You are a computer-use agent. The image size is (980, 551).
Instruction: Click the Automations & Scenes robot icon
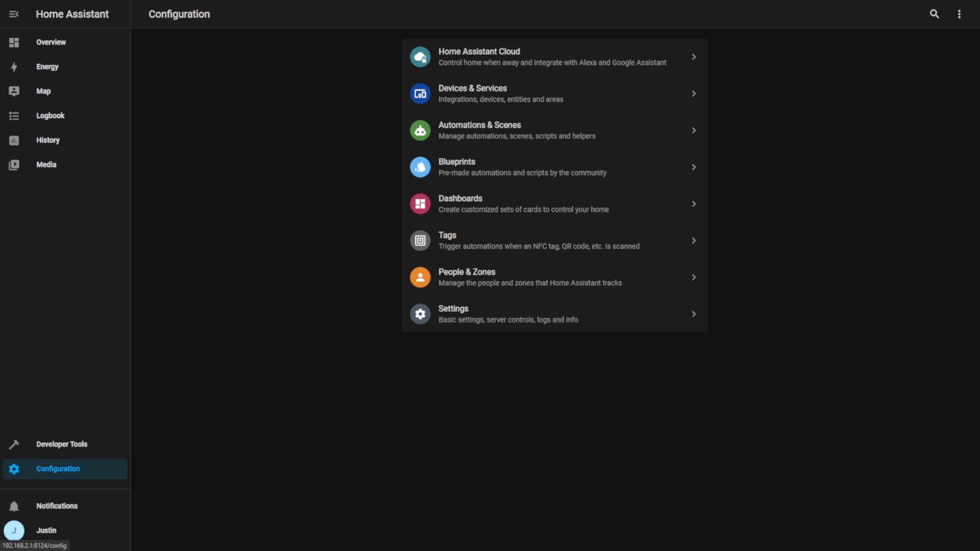(x=420, y=131)
